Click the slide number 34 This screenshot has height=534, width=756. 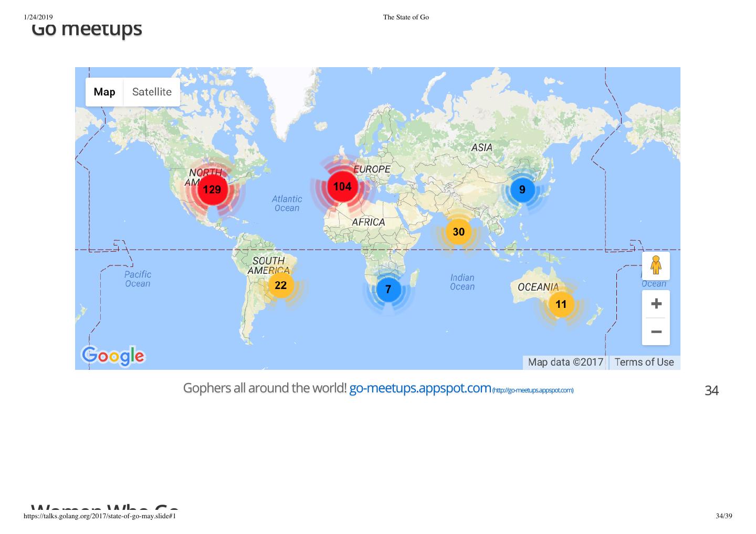[x=711, y=390]
